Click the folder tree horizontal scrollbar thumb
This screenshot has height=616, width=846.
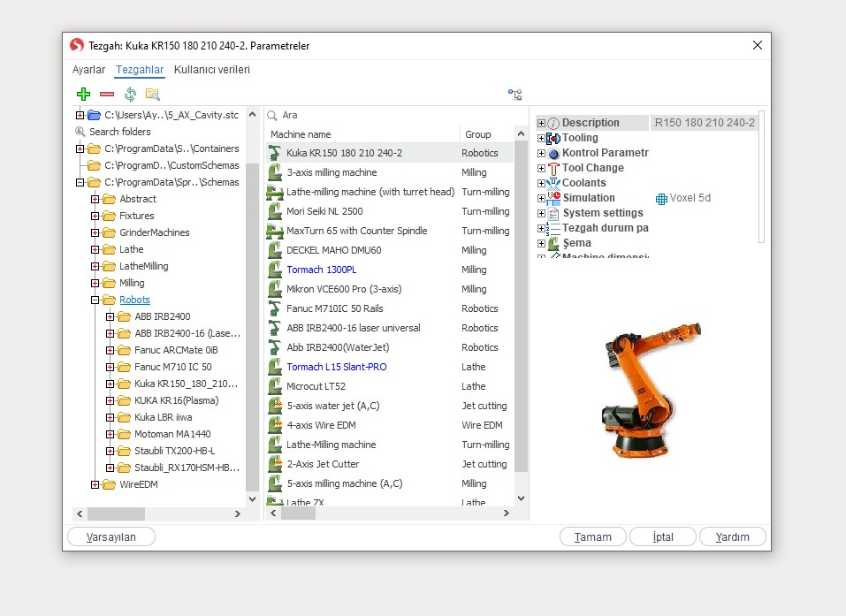[115, 513]
